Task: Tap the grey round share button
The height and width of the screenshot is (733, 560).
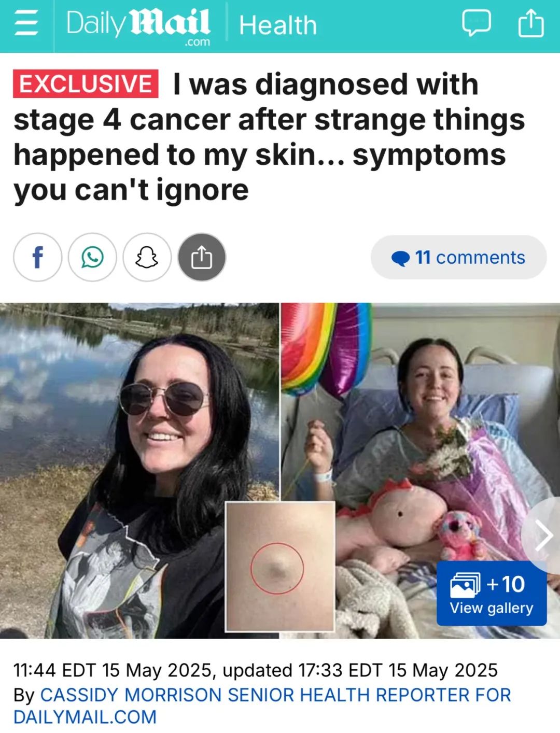Action: (x=202, y=257)
